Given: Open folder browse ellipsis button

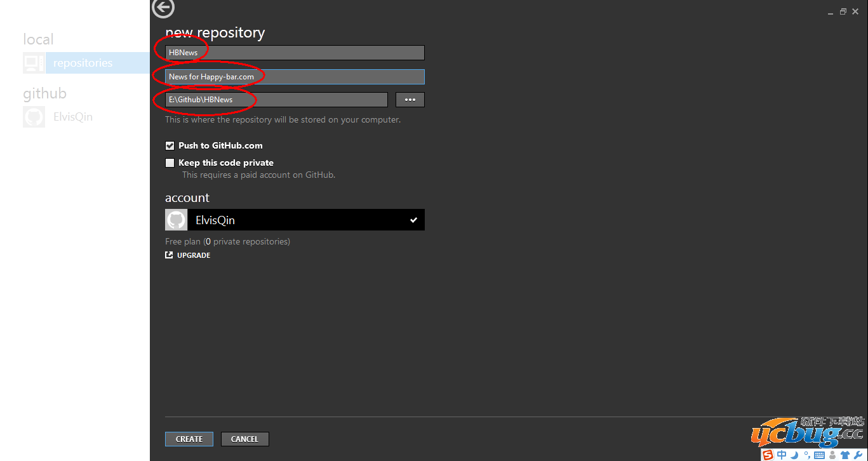Looking at the screenshot, I should pyautogui.click(x=410, y=100).
